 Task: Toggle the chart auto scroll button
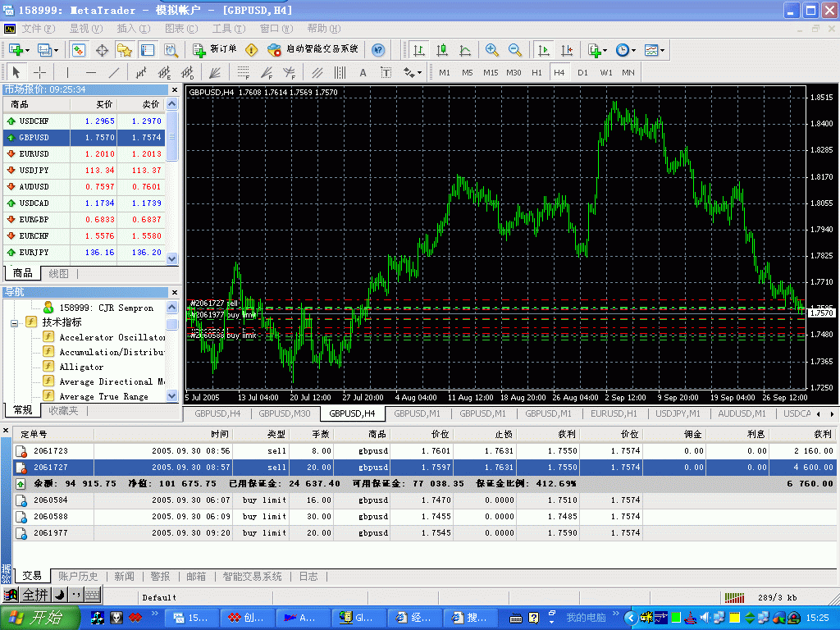coord(543,50)
